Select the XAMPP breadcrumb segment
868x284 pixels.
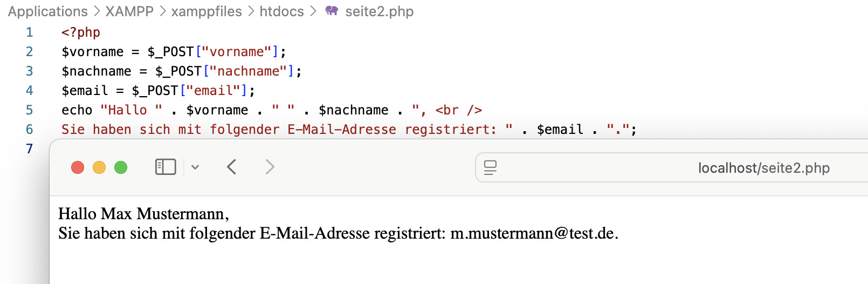pos(129,11)
